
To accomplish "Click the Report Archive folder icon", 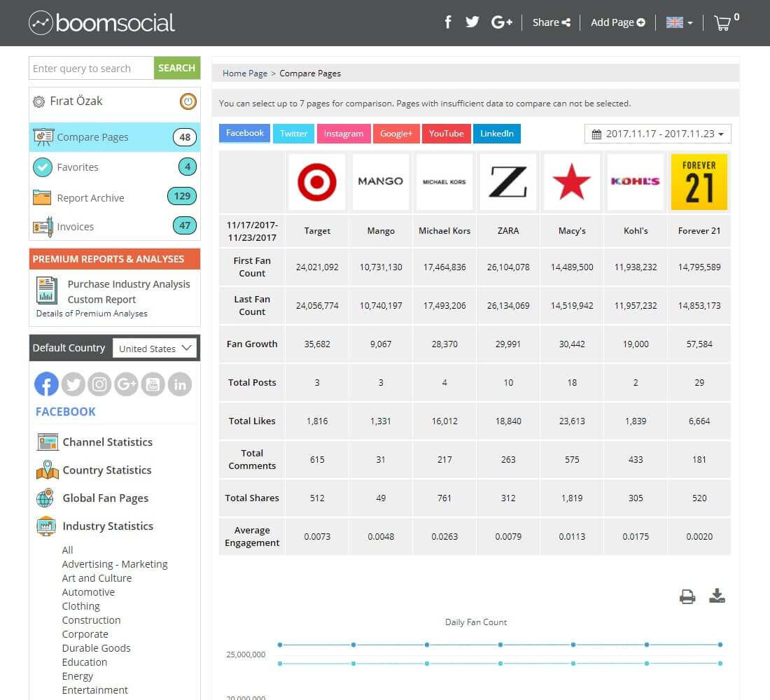I will point(42,197).
